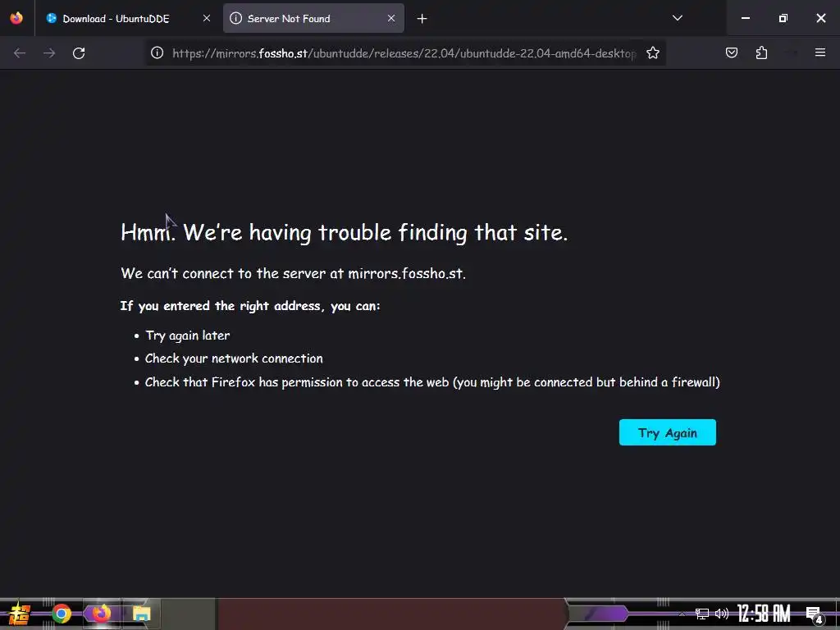This screenshot has width=840, height=630.
Task: Restore down the Firefox window
Action: [783, 18]
